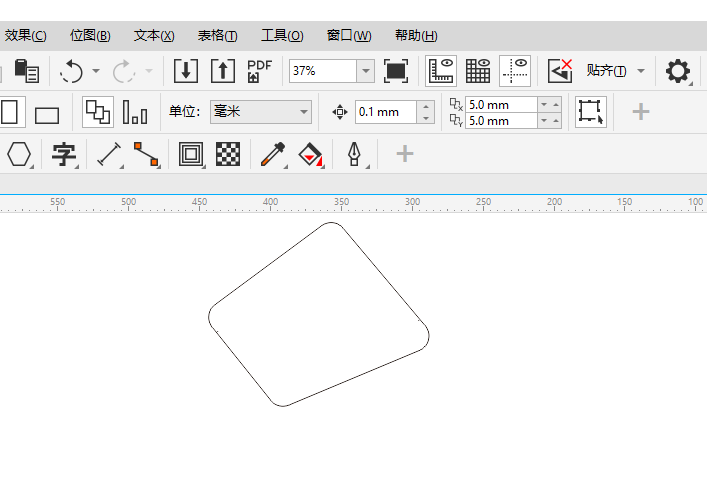The height and width of the screenshot is (485, 707).
Task: Open the 单位 毫米 units dropdown
Action: pyautogui.click(x=261, y=112)
